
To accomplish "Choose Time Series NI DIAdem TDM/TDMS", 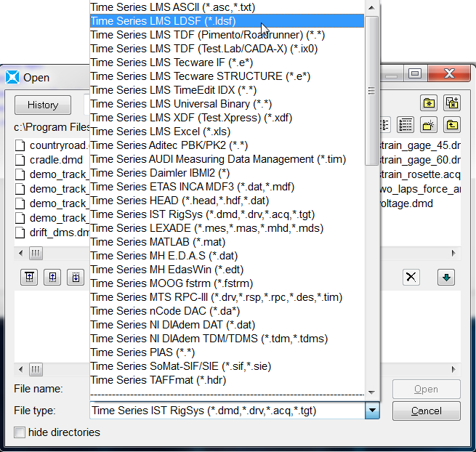I will 227,339.
